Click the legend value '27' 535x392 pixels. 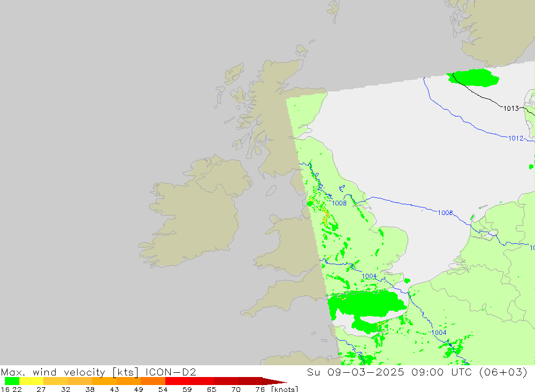41,389
